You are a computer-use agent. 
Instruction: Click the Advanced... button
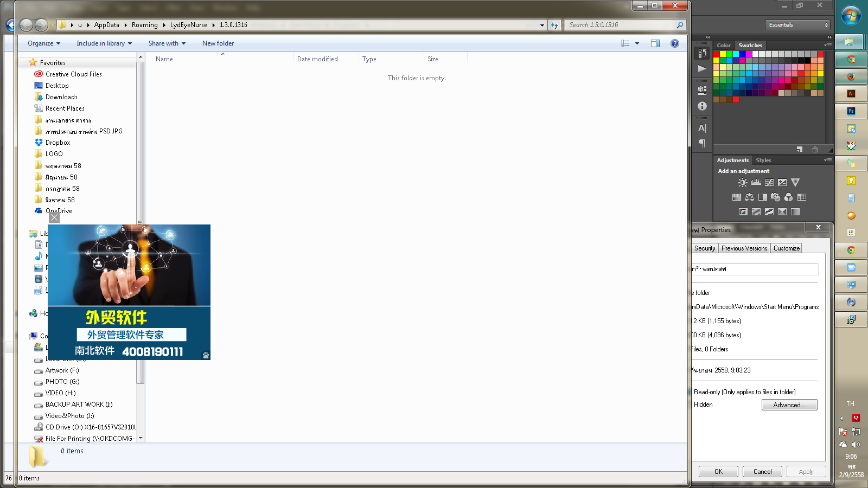789,405
